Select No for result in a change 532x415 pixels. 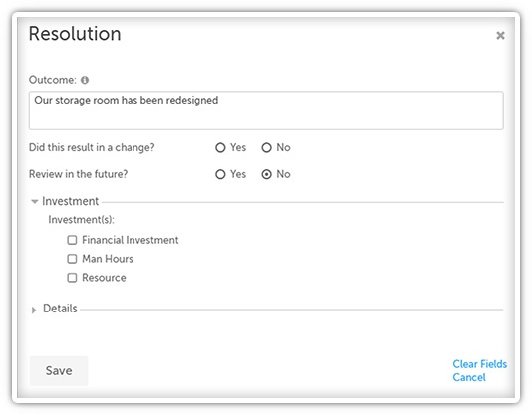tap(267, 148)
